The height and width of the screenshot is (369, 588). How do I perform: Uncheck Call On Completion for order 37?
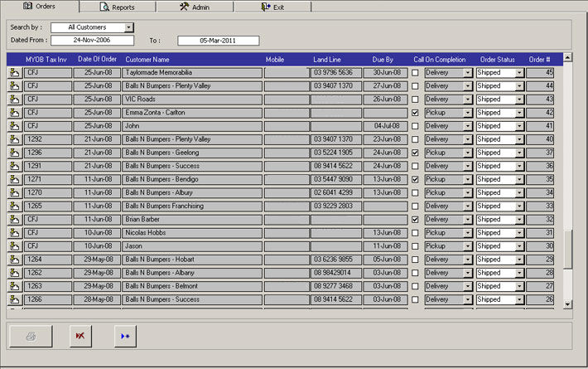(x=415, y=153)
